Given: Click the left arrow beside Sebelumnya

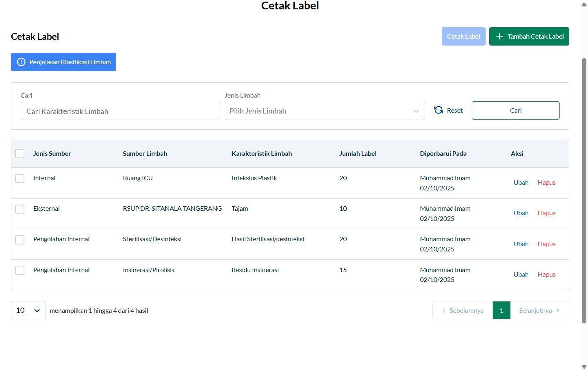Looking at the screenshot, I should click(444, 310).
